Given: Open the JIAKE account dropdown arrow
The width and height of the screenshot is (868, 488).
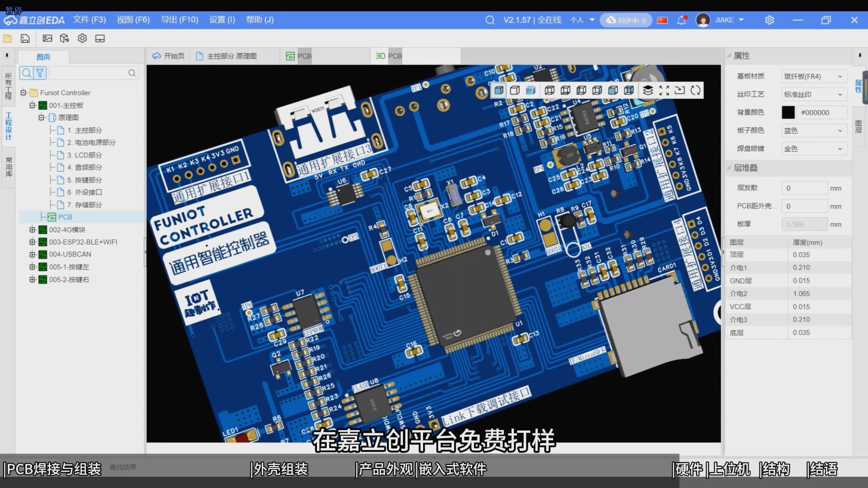Looking at the screenshot, I should 741,20.
